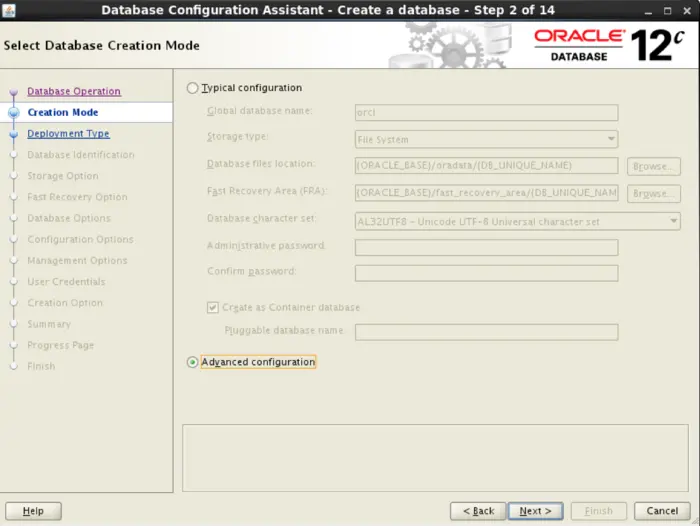Go Back to previous step
This screenshot has height=526, width=700.
(478, 511)
